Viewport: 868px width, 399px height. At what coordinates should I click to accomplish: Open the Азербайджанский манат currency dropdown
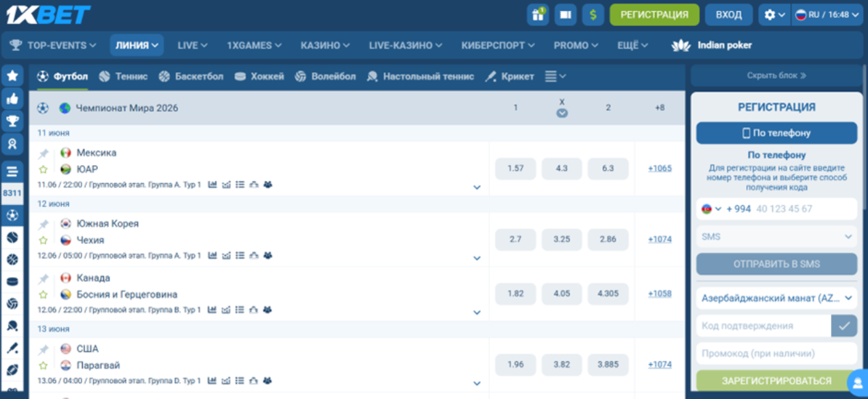(x=777, y=298)
